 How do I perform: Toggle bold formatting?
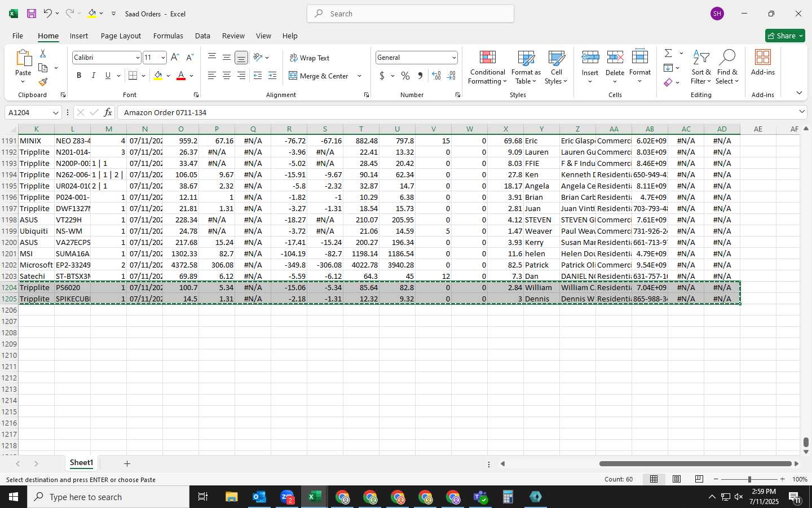[x=79, y=76]
